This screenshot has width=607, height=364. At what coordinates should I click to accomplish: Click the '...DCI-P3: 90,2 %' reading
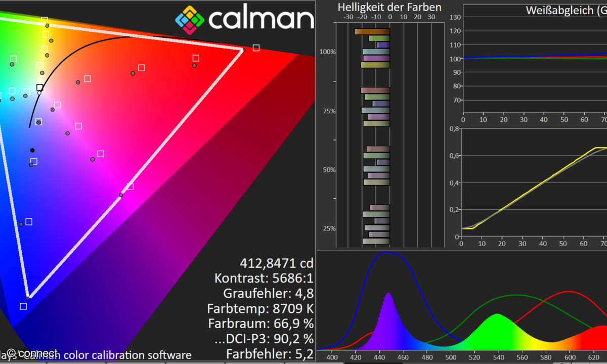(264, 338)
